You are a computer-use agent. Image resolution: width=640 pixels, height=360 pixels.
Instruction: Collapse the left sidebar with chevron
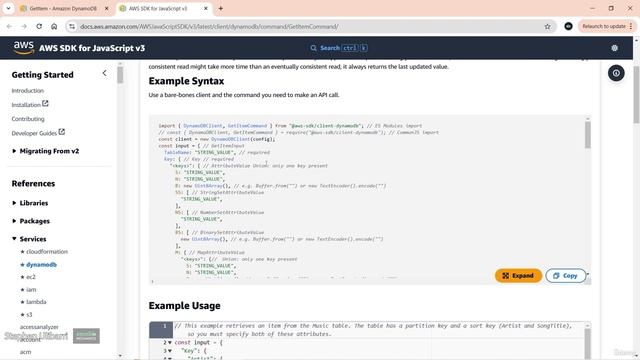(104, 73)
